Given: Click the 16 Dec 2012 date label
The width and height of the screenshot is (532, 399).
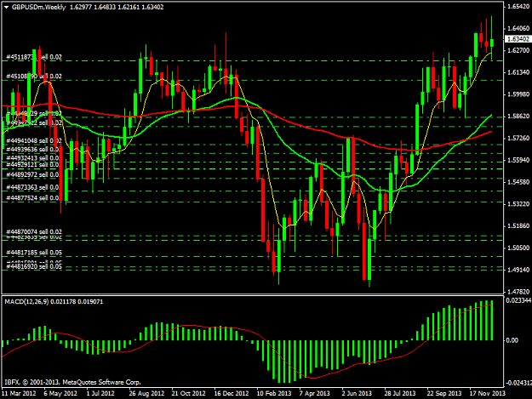Looking at the screenshot, I should tap(232, 394).
